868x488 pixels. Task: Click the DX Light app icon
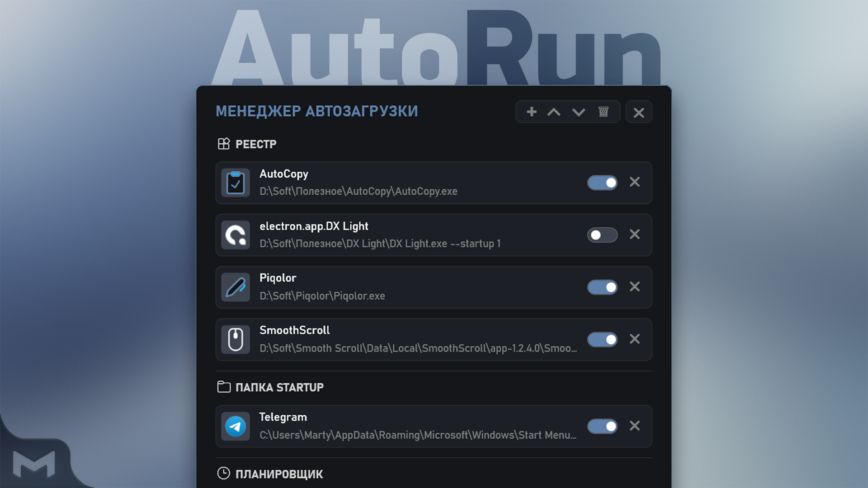[236, 235]
